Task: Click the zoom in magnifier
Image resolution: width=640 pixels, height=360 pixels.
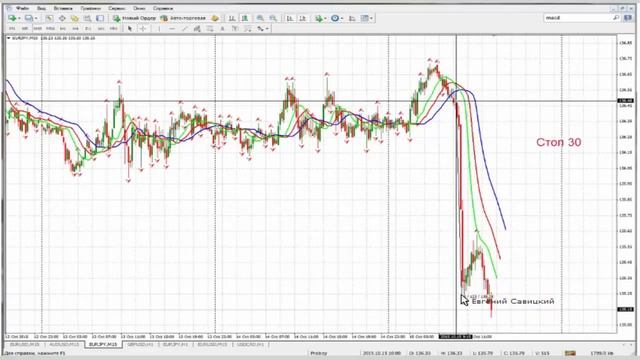Action: 260,18
